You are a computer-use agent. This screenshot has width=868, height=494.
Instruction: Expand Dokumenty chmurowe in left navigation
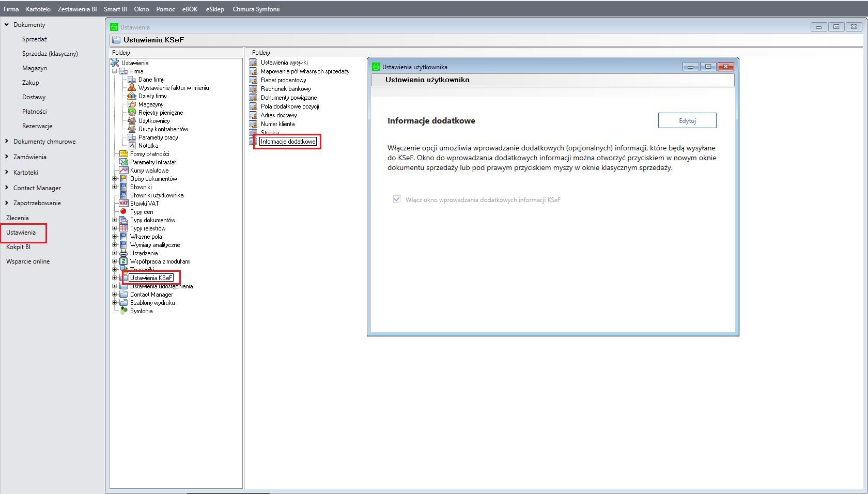click(x=7, y=142)
